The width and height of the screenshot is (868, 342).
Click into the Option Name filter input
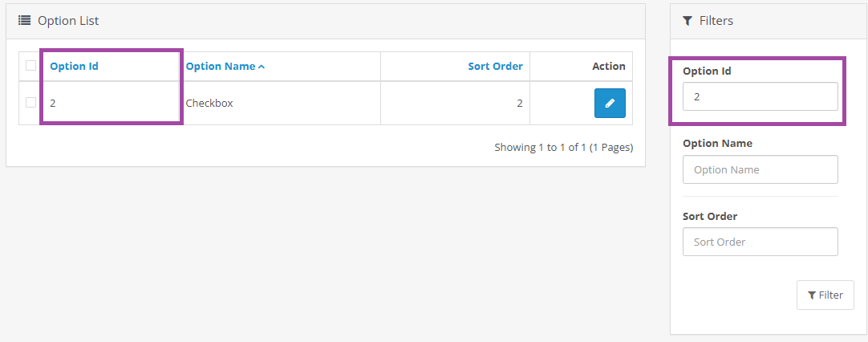coord(760,169)
